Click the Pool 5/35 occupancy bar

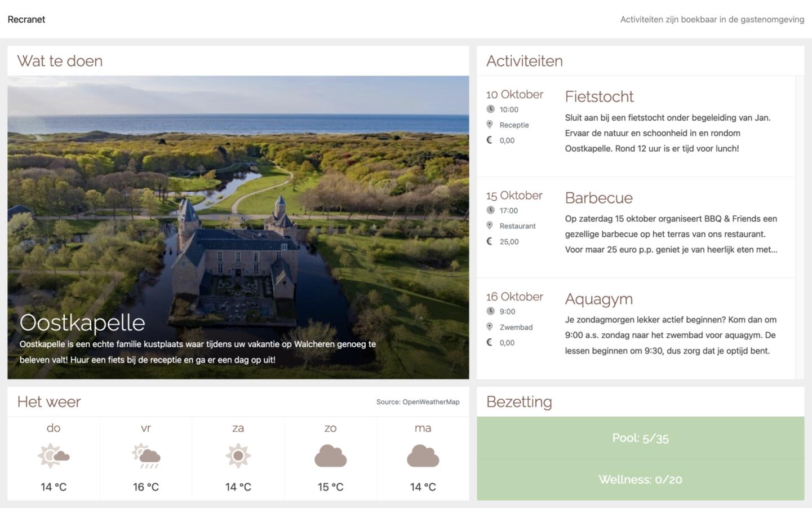tap(641, 438)
